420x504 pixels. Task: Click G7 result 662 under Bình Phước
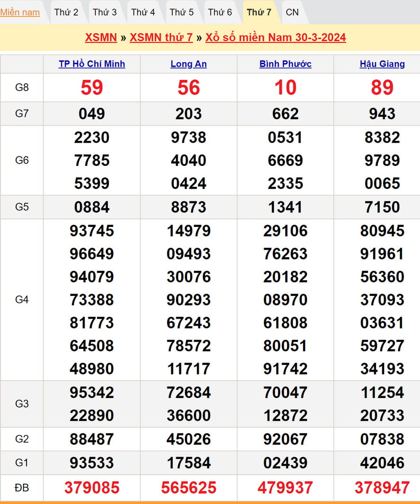(285, 113)
